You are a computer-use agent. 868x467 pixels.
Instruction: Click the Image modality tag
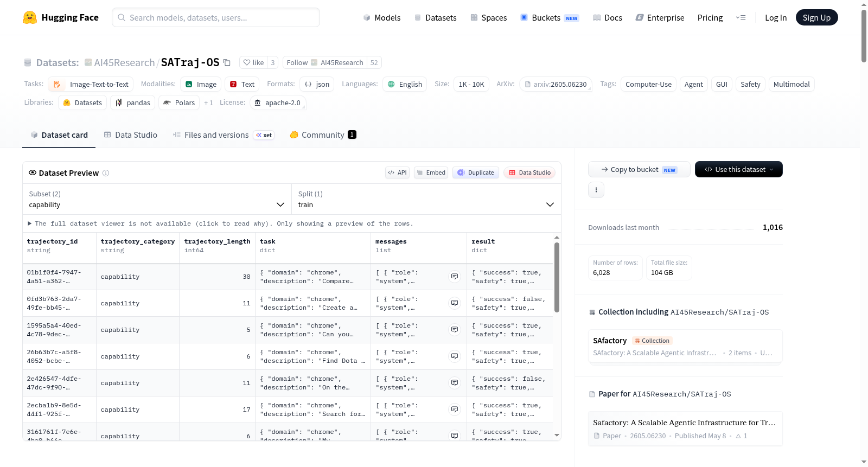[x=201, y=84]
